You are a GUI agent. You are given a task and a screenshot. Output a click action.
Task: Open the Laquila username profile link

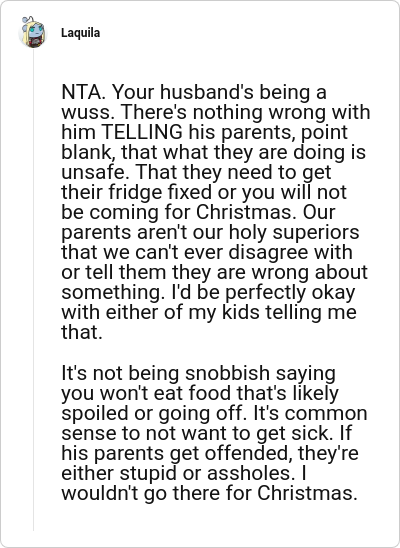(x=80, y=33)
